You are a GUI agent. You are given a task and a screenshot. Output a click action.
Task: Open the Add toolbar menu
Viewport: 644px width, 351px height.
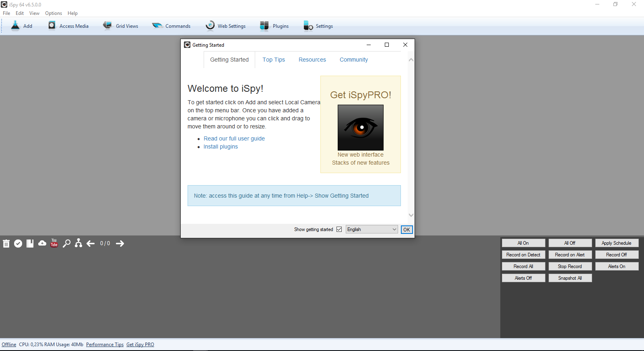pyautogui.click(x=22, y=26)
